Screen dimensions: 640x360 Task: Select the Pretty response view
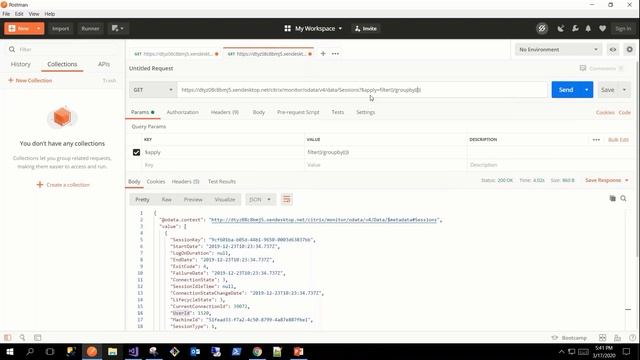tap(142, 200)
